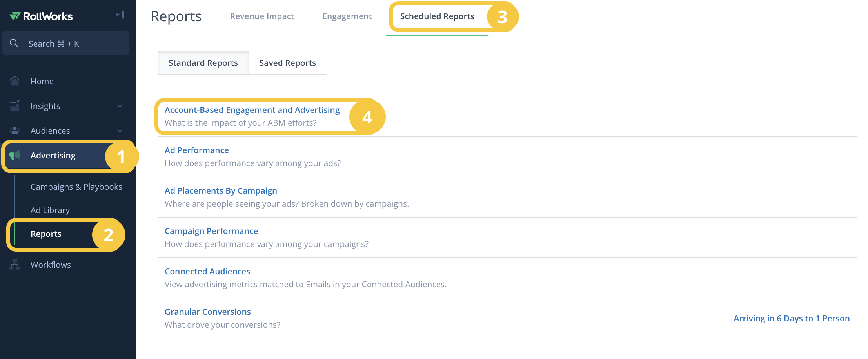Image resolution: width=868 pixels, height=359 pixels.
Task: Click the Workflows diagram icon
Action: click(x=15, y=265)
